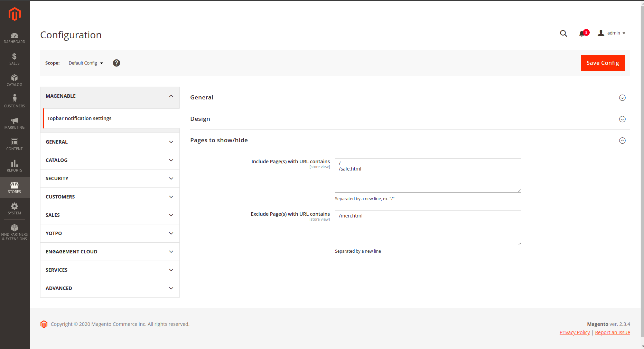This screenshot has height=349, width=644.
Task: Open the Content menu
Action: [15, 145]
